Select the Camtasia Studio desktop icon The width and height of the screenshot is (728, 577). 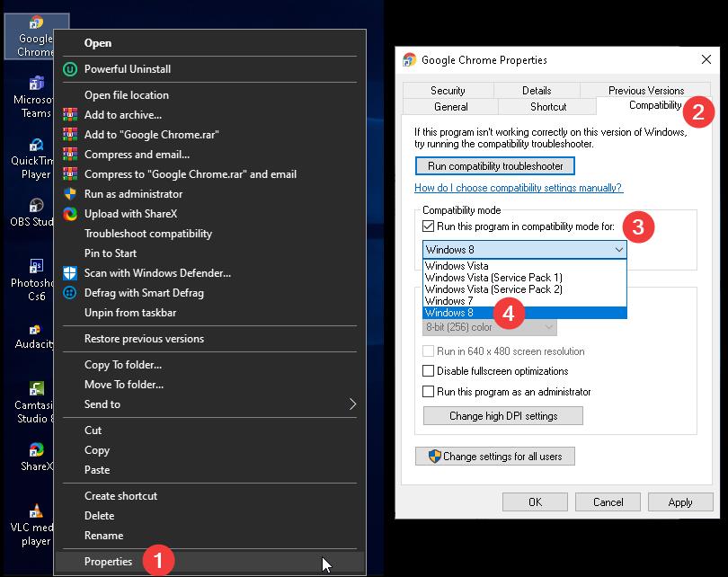point(34,402)
